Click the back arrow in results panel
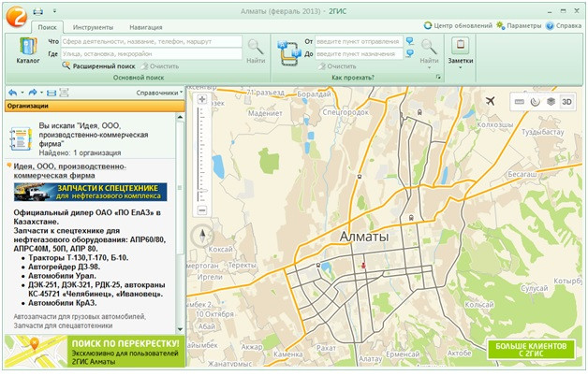 (12, 93)
